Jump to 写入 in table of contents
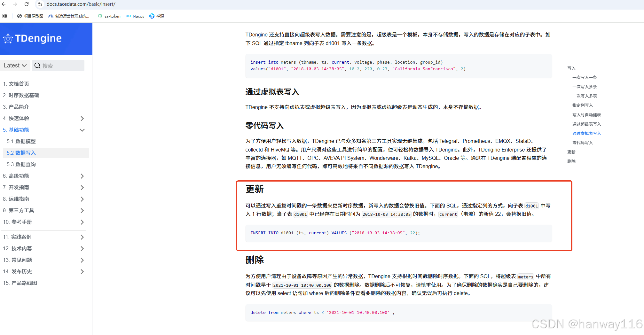 571,68
